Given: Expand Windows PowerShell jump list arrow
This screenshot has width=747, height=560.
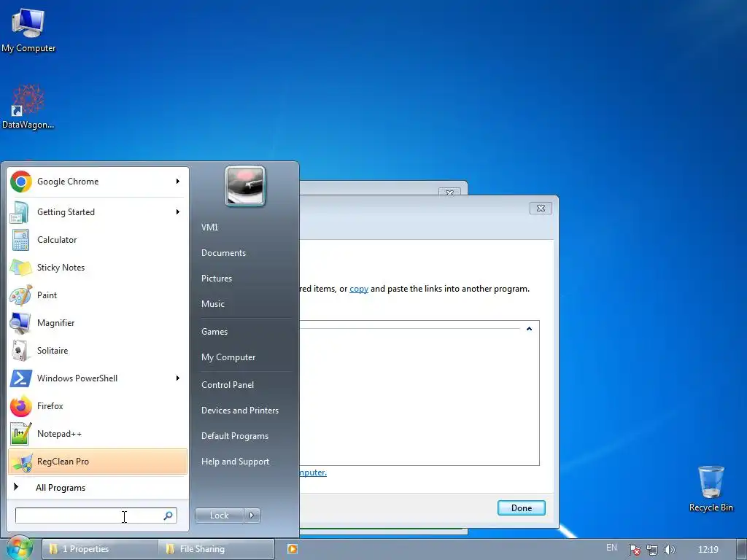Looking at the screenshot, I should coord(178,378).
